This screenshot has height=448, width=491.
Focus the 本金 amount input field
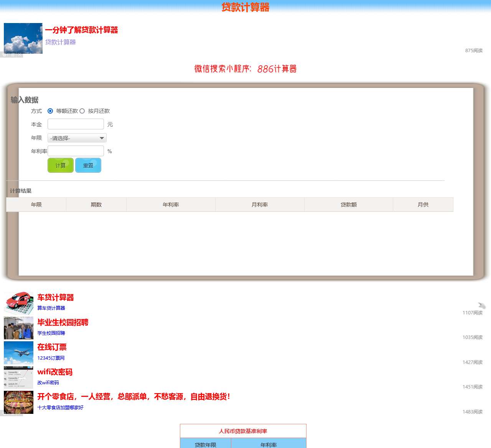pyautogui.click(x=76, y=124)
